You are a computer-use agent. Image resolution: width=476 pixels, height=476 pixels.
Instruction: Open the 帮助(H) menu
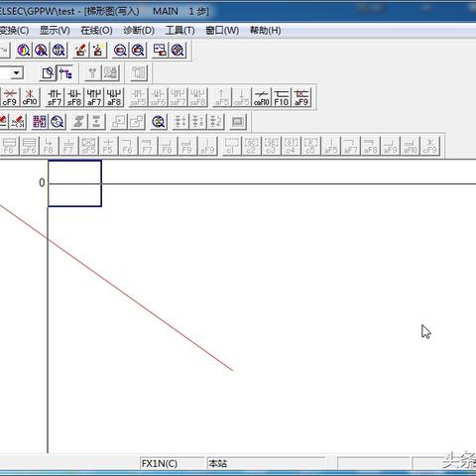click(266, 31)
